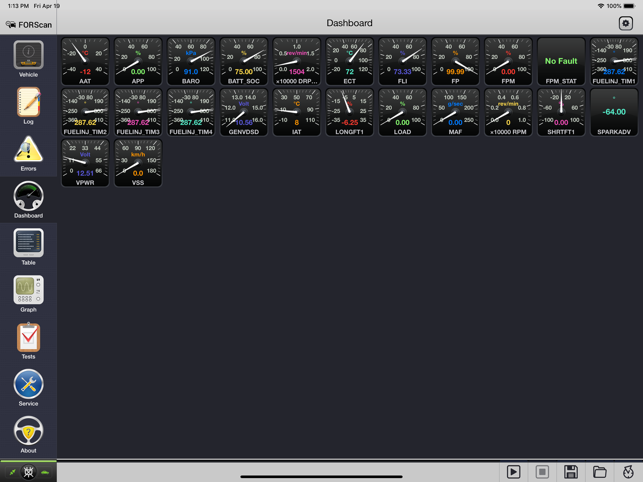This screenshot has width=643, height=482.
Task: Select the VPWR gauge
Action: [85, 163]
